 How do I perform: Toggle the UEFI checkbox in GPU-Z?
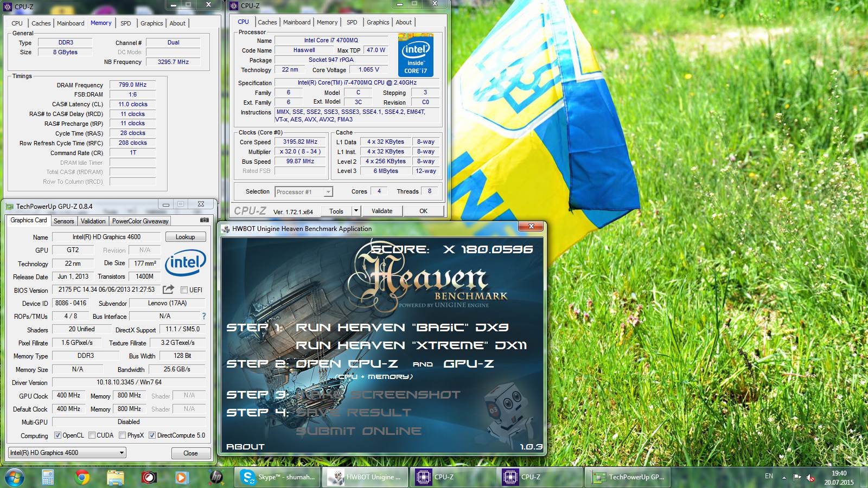[x=184, y=290]
